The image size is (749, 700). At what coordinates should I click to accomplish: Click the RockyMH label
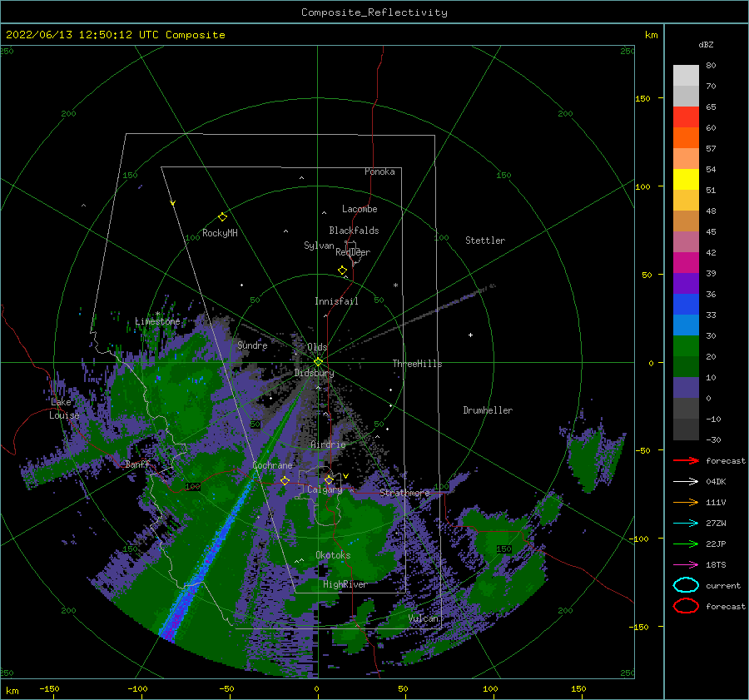coord(220,233)
